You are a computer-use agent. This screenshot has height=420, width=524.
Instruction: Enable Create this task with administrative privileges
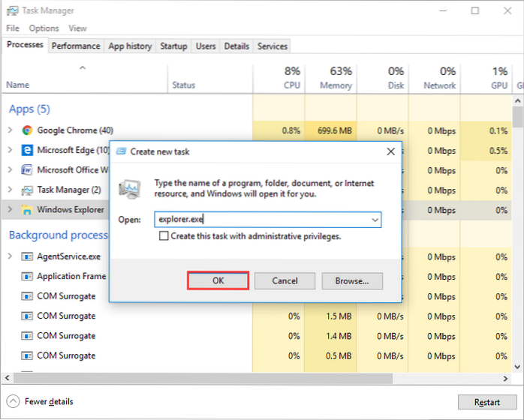(x=164, y=236)
